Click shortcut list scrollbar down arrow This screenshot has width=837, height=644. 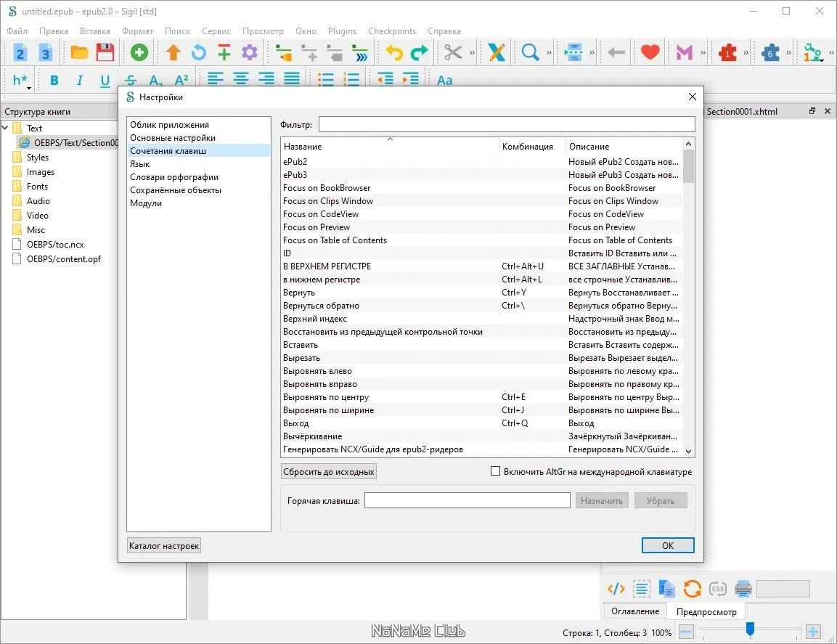coord(689,451)
